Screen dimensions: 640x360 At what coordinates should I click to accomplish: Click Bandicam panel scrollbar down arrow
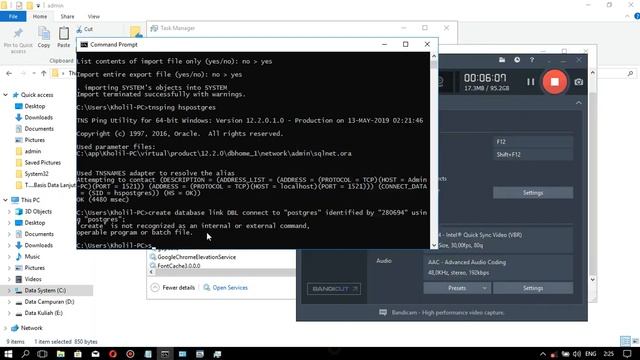tap(593, 280)
